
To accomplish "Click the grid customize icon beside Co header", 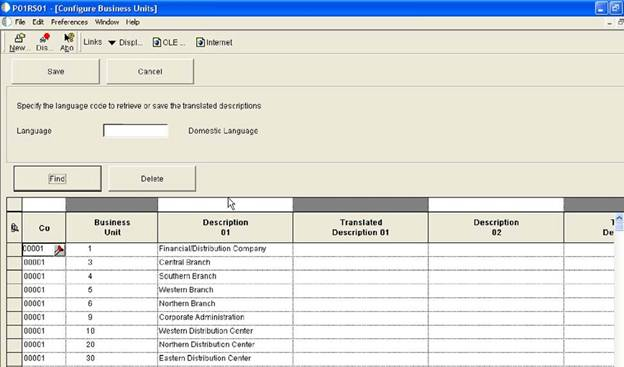I will (14, 228).
